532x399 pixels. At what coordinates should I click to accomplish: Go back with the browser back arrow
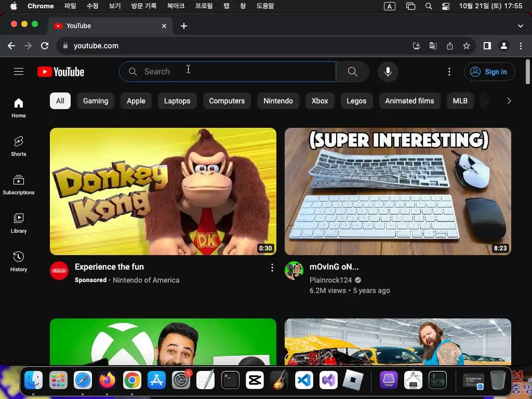coord(11,46)
